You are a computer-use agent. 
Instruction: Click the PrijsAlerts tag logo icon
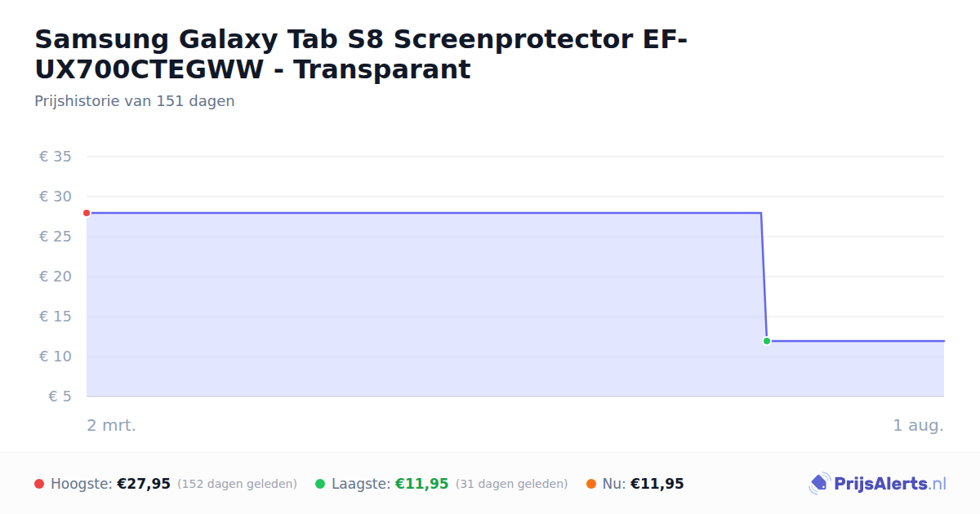pos(819,484)
